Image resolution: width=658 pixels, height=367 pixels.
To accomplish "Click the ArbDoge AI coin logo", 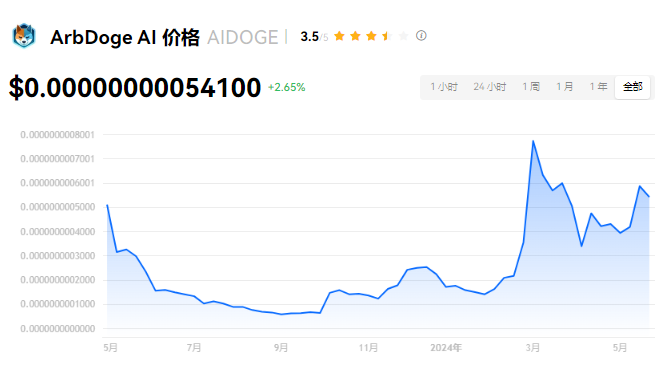I will click(x=24, y=36).
